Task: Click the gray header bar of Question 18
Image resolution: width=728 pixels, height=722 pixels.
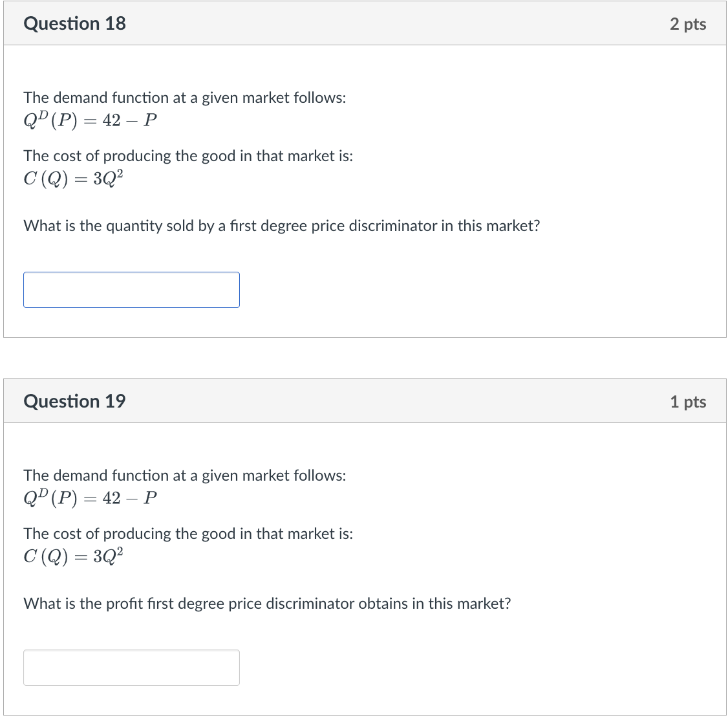Action: pos(365,23)
